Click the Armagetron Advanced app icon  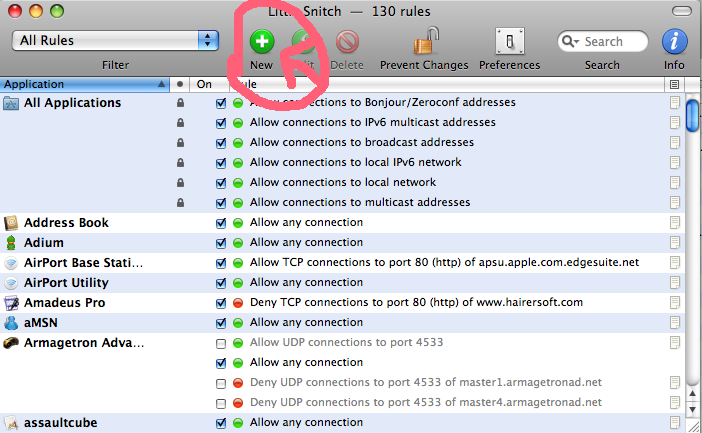11,343
